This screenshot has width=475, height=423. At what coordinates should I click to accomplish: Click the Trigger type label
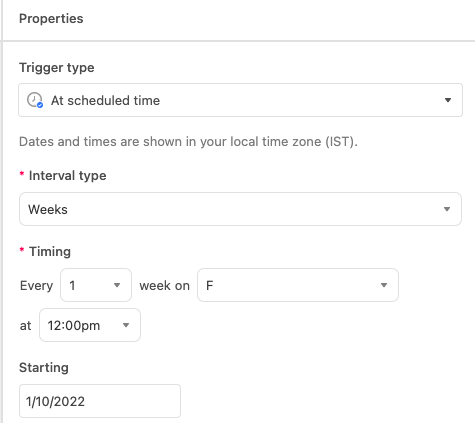[57, 68]
